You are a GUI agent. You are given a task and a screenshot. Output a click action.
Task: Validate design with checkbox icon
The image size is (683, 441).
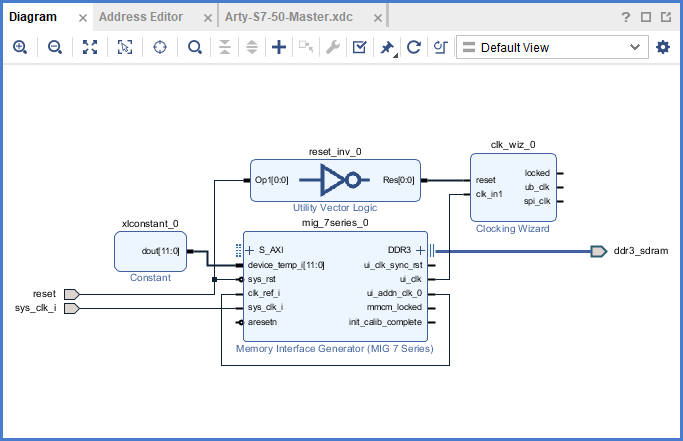360,47
